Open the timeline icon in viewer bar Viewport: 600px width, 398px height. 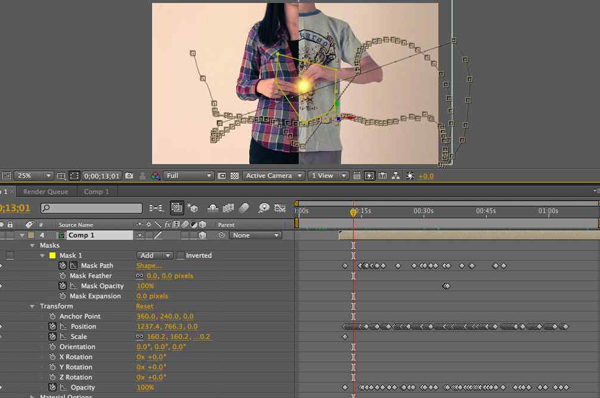(383, 176)
